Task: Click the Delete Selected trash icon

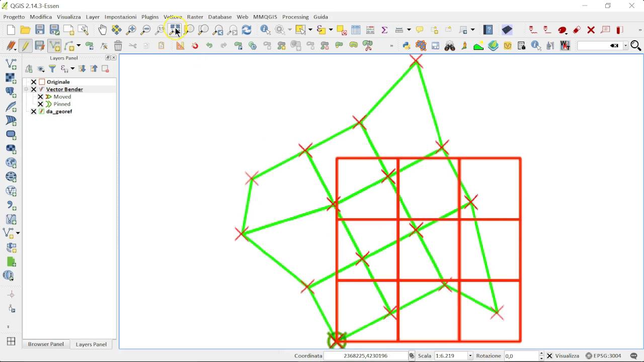Action: pos(118,46)
